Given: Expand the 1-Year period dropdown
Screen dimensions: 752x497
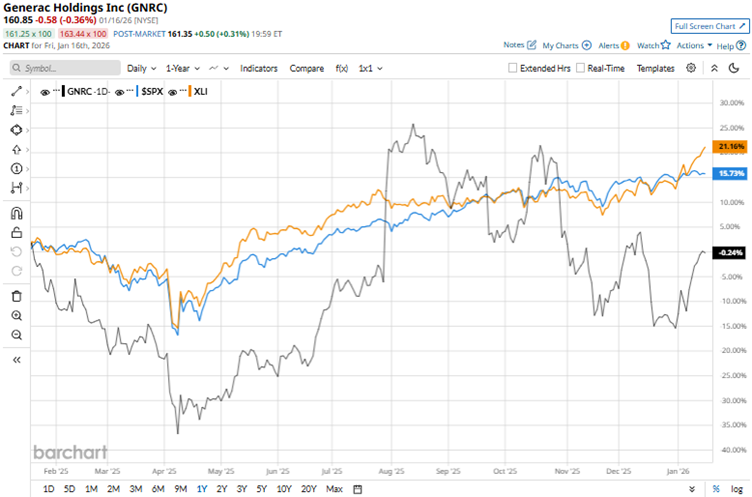Looking at the screenshot, I should [x=181, y=68].
